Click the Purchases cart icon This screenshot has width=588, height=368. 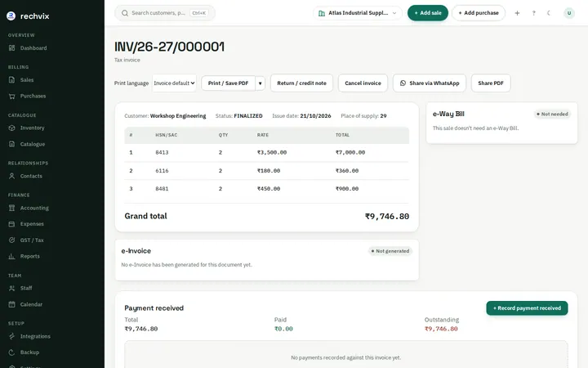[12, 96]
